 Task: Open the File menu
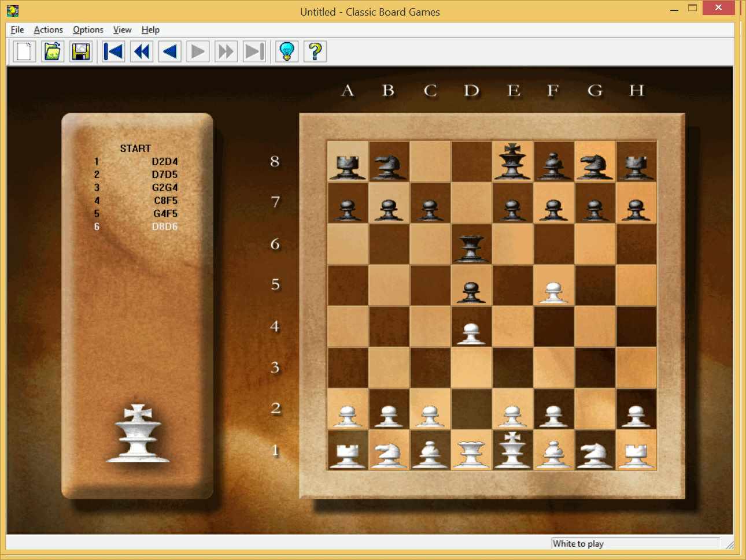tap(17, 29)
